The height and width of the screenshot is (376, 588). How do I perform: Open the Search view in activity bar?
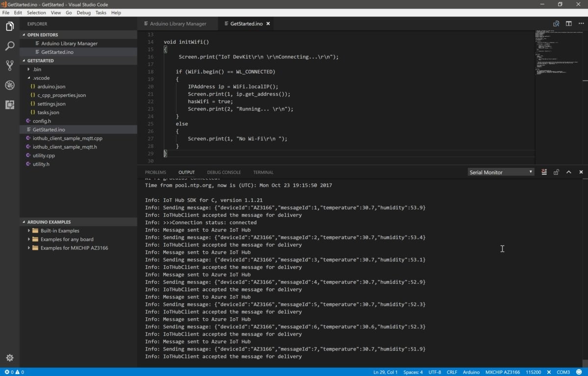(x=9, y=46)
